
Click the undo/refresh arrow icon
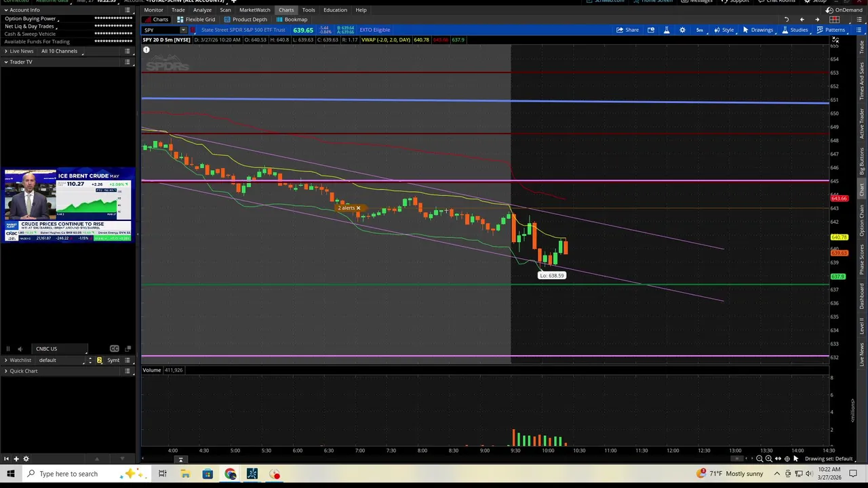(x=787, y=20)
